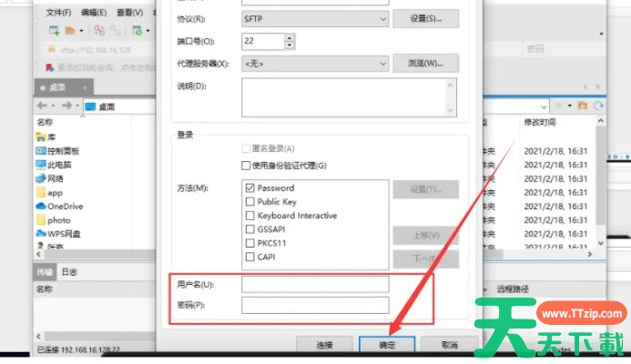Enable the Public Key method checkbox
631x364 pixels.
(249, 201)
